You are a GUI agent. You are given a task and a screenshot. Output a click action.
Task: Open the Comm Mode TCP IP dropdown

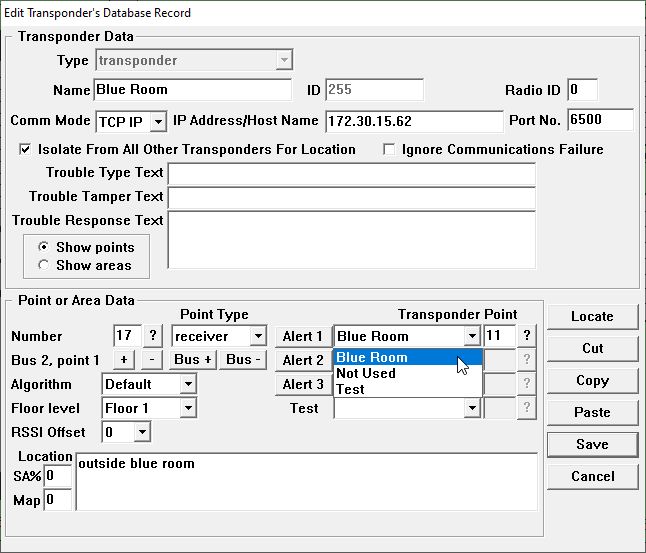coord(158,121)
